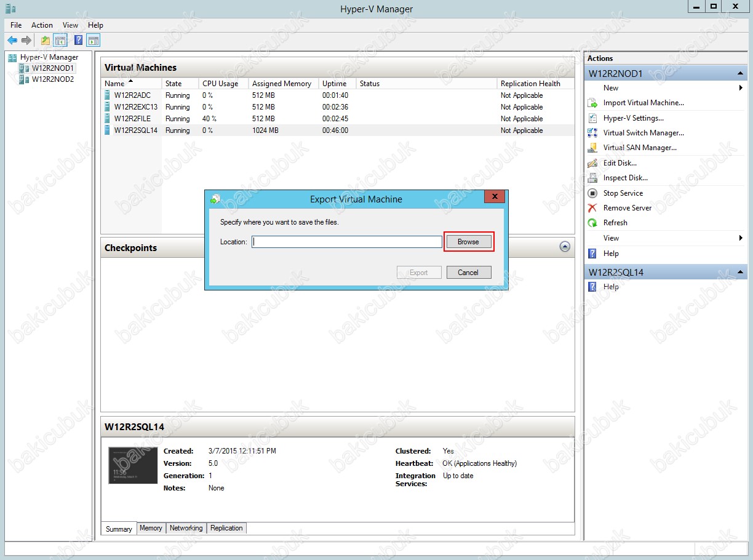Sort by the Name column header
Image resolution: width=753 pixels, height=560 pixels.
click(131, 84)
